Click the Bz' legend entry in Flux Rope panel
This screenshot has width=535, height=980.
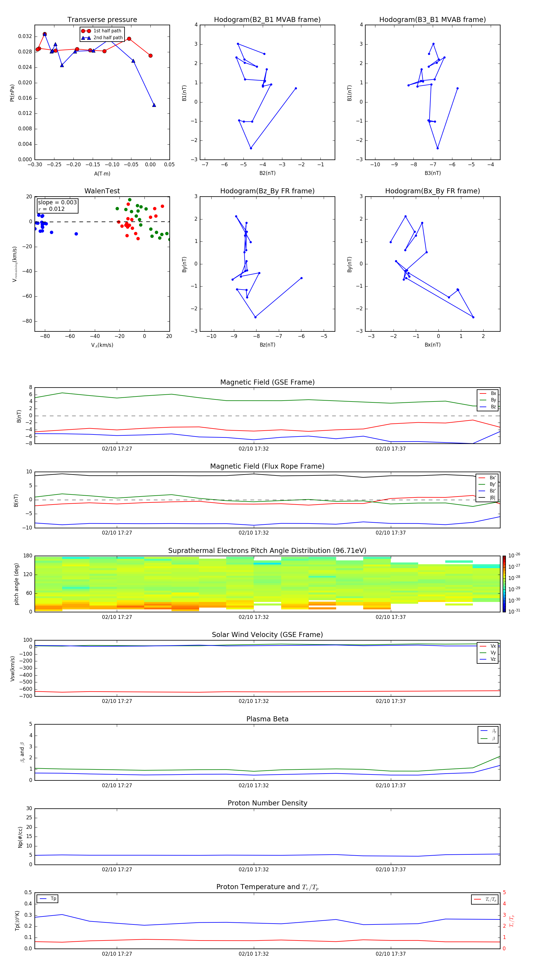487,491
